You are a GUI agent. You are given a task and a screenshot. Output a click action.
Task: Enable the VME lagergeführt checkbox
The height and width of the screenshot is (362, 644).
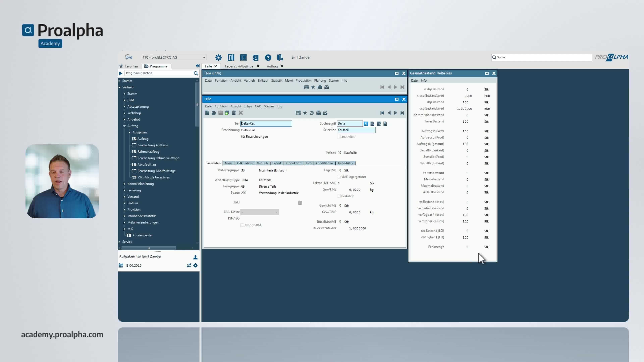[x=339, y=177]
